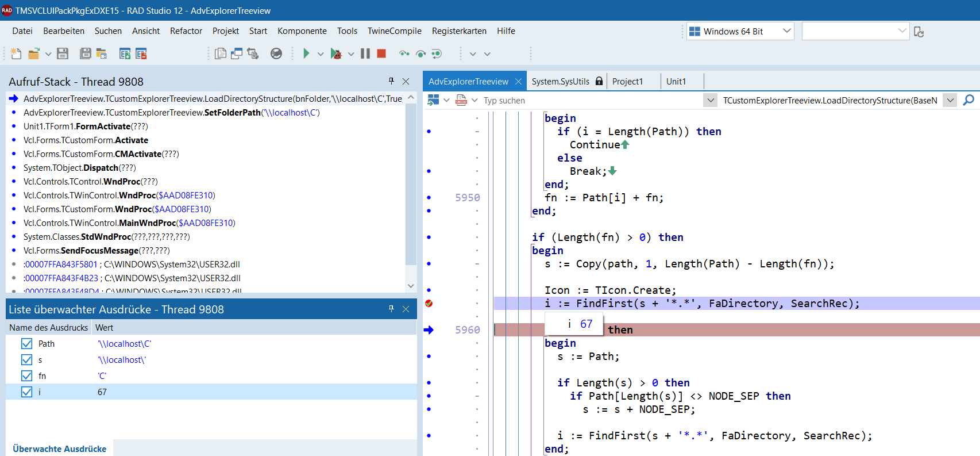
Task: Click the desktop layout save icon
Action: (x=919, y=32)
